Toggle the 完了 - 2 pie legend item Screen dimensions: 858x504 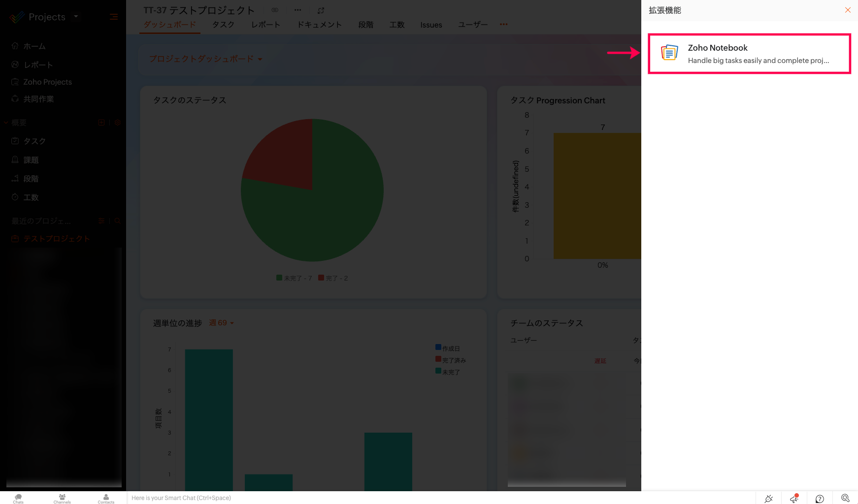click(333, 278)
